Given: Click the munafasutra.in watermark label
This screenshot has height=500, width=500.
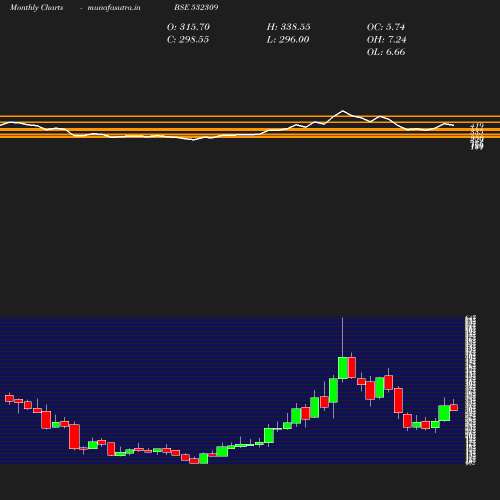Looking at the screenshot, I should coord(114,7).
